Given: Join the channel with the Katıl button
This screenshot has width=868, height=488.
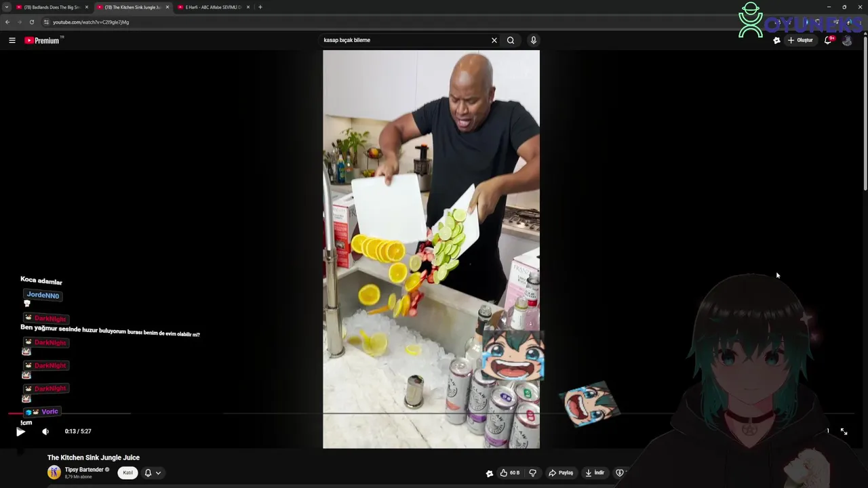Looking at the screenshot, I should click(x=127, y=472).
